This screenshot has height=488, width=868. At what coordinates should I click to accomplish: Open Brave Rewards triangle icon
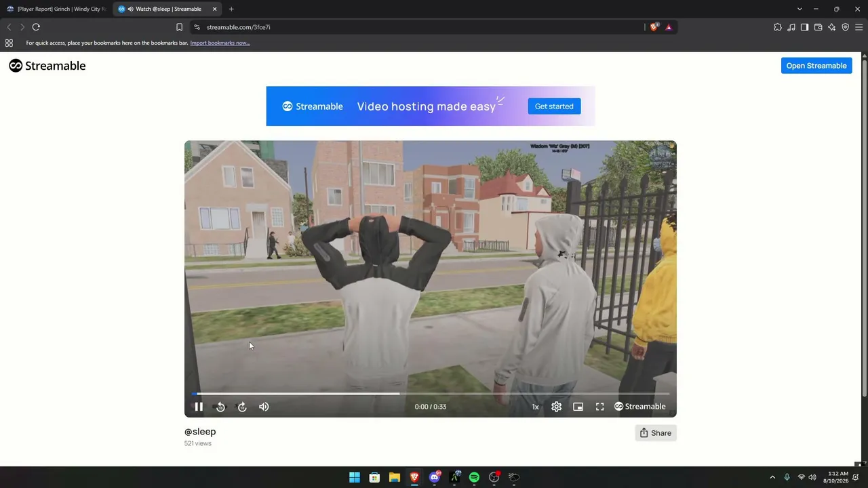point(669,27)
